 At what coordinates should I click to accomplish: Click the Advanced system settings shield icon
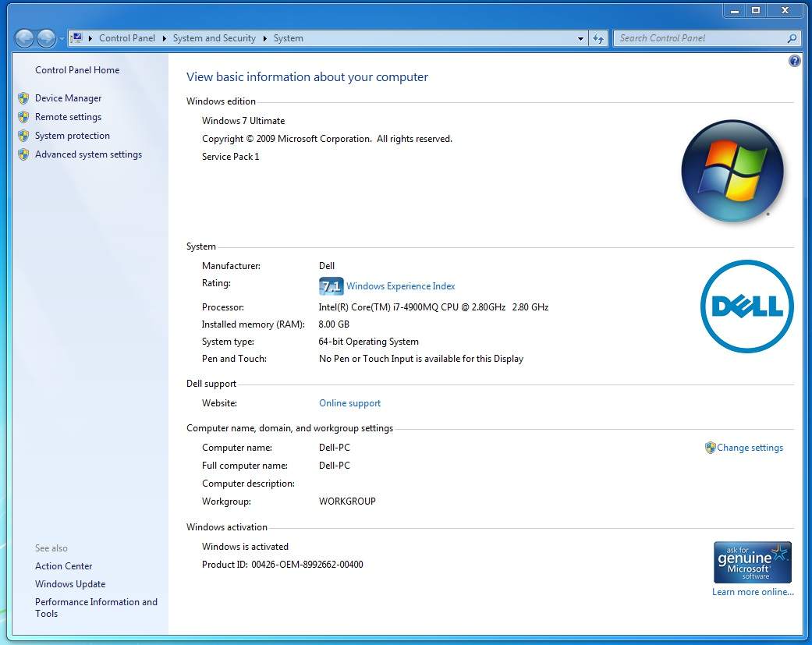[x=23, y=154]
